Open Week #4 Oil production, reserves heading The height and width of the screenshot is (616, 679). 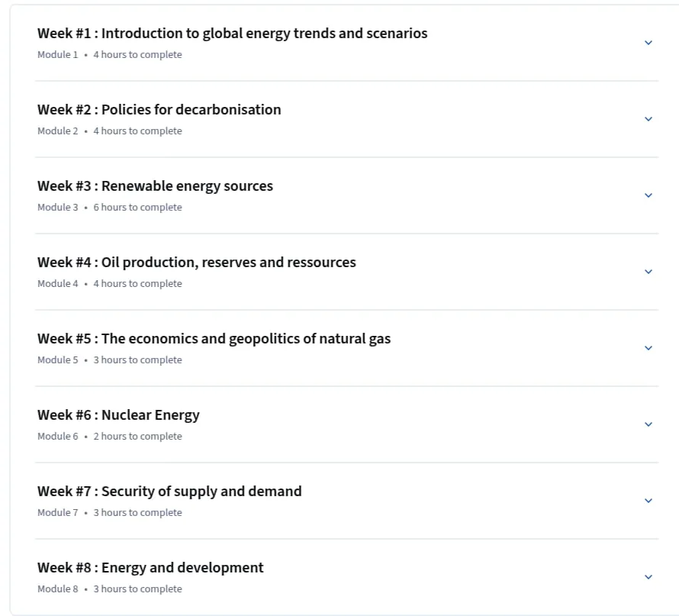(x=197, y=263)
